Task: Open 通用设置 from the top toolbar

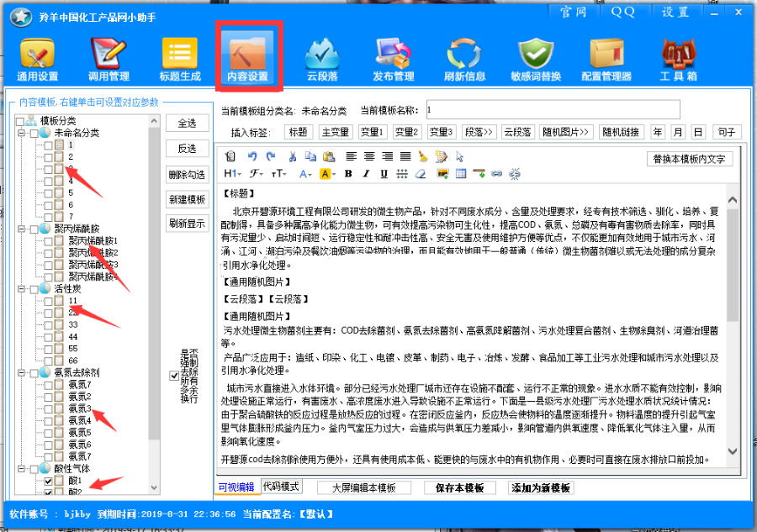Action: tap(37, 61)
